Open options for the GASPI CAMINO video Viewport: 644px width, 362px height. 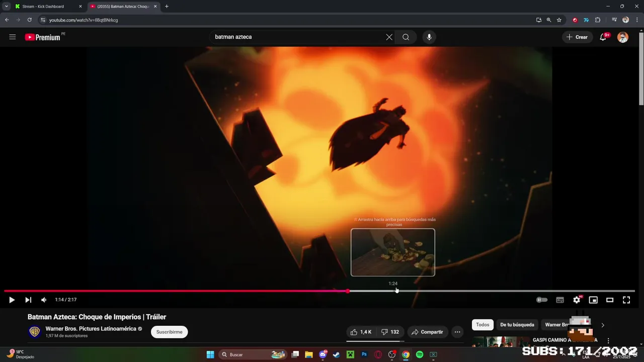608,341
